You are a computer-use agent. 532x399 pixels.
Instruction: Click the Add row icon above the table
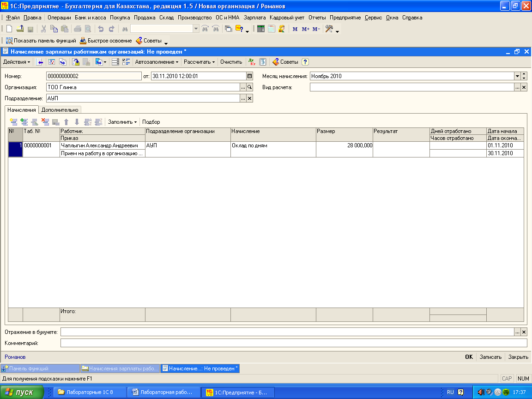tap(13, 122)
